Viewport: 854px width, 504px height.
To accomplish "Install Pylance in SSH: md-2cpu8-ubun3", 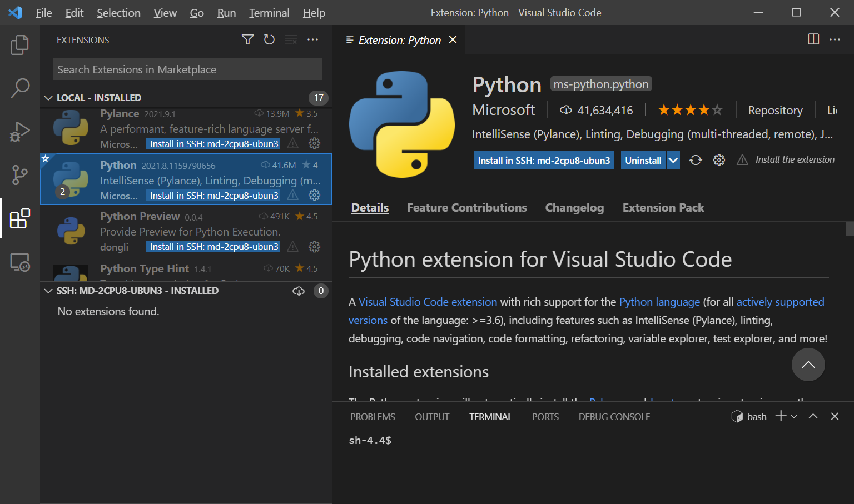I will tap(214, 143).
